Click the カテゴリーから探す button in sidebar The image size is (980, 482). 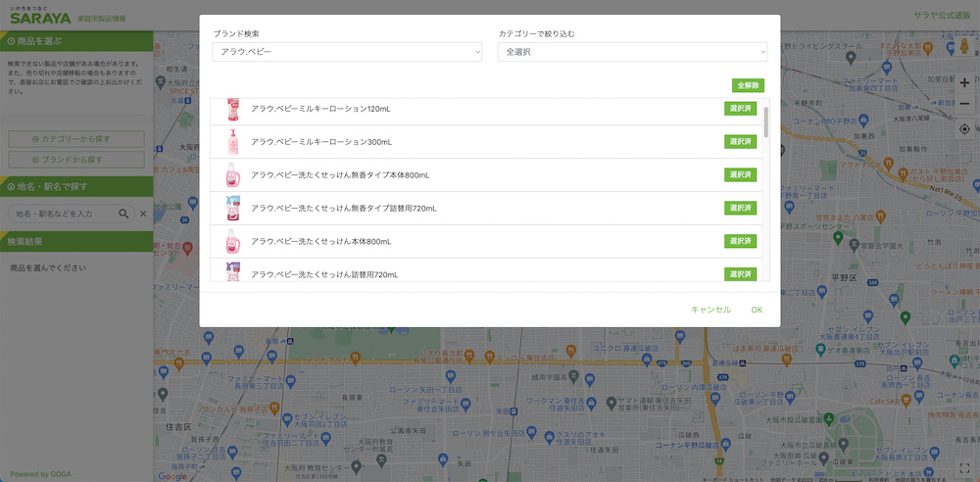coord(76,139)
